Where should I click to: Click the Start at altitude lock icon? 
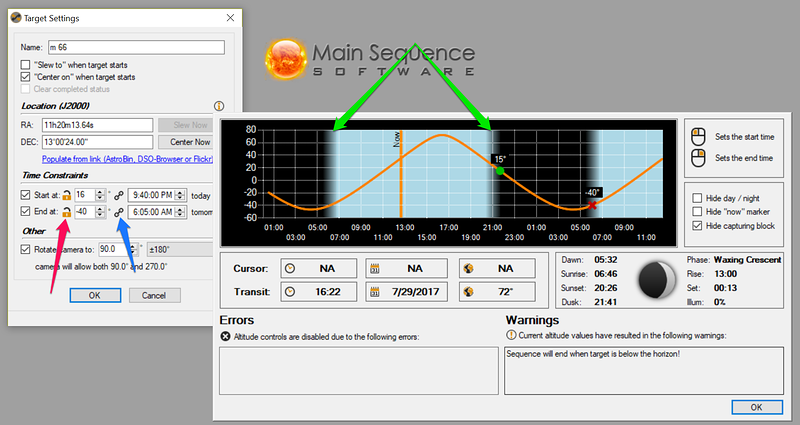point(66,195)
